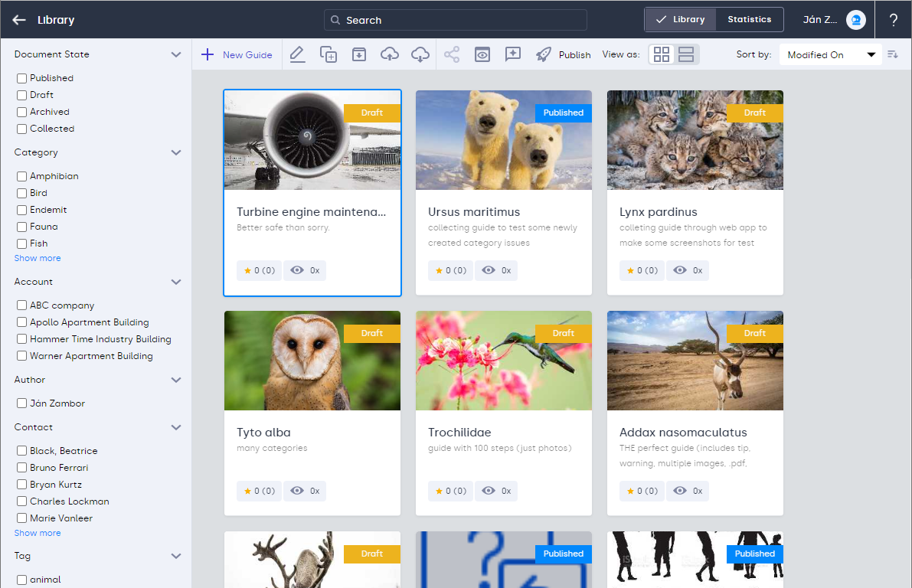
Task: Click the plus icon for New Guide
Action: [x=207, y=54]
